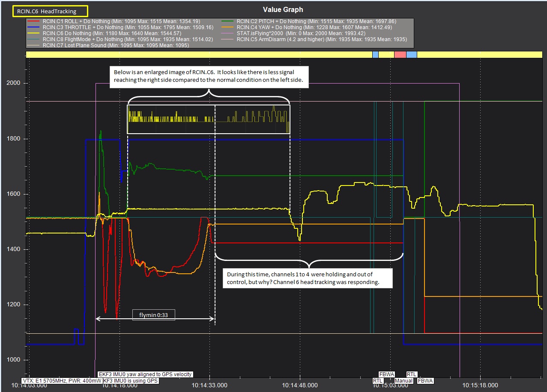Pick the RCIN.C8 FlightMode legend entry
547x392 pixels.
120,39
